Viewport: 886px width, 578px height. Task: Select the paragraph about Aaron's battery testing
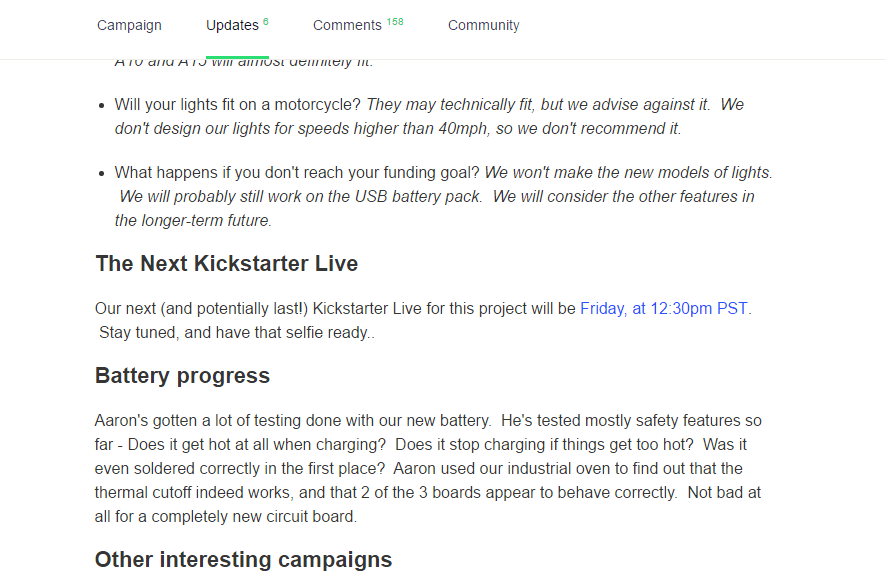click(430, 468)
